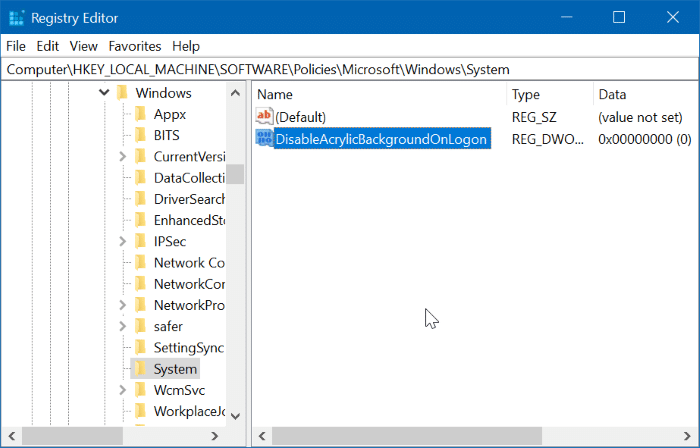The height and width of the screenshot is (448, 700).
Task: Select the IPSec key label
Action: pyautogui.click(x=170, y=241)
